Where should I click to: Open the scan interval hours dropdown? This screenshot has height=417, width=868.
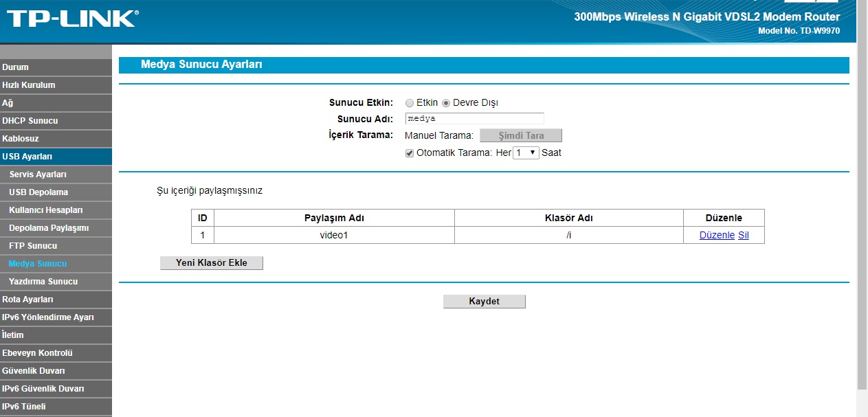[526, 153]
